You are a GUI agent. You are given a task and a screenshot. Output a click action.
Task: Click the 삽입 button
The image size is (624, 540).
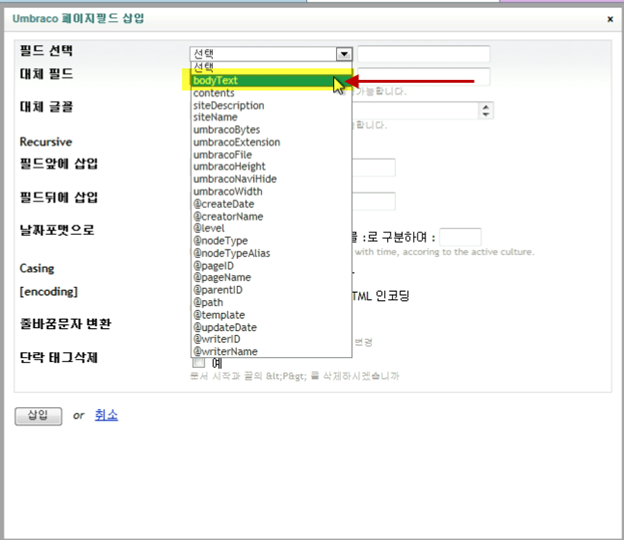(38, 416)
